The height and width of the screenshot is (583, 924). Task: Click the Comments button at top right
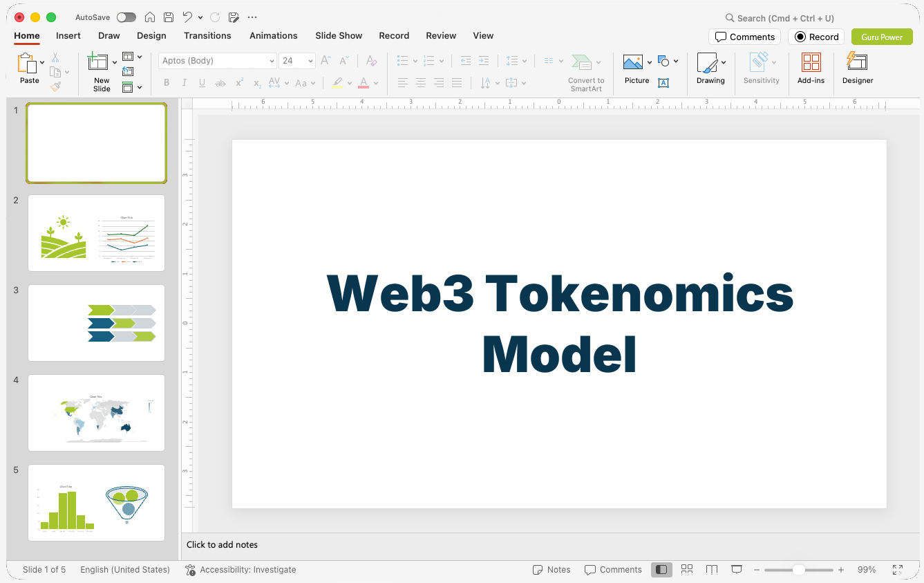pos(745,37)
